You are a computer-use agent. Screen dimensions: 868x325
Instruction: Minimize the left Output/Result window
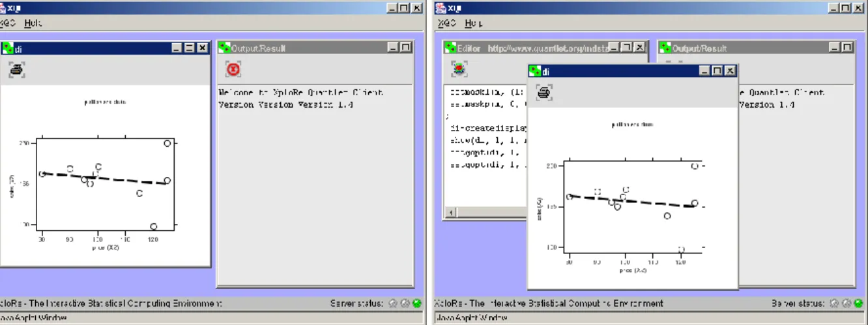393,48
